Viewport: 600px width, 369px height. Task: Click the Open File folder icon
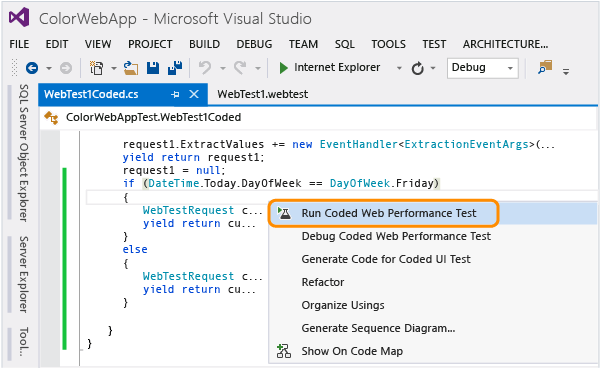(x=131, y=68)
